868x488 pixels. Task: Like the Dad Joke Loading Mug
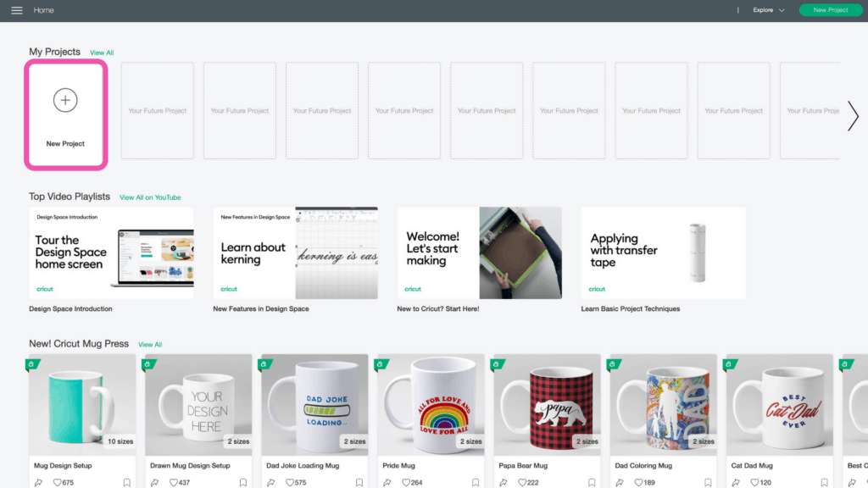tap(290, 482)
